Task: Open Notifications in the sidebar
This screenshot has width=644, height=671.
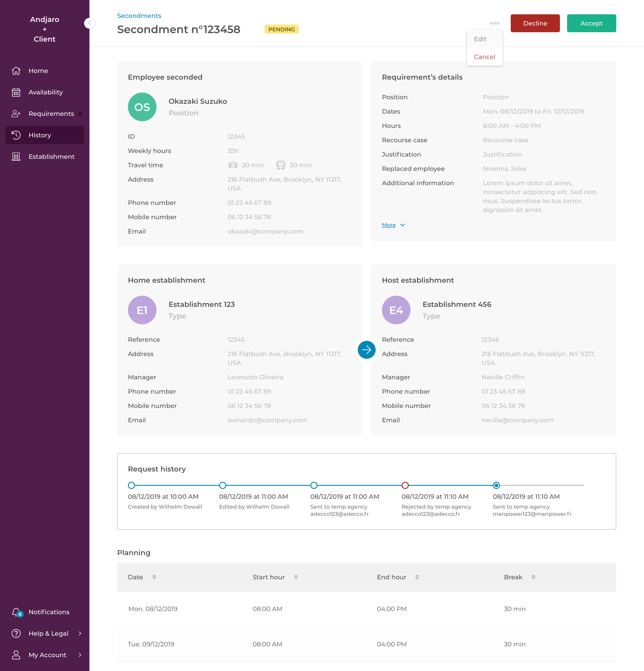Action: pos(45,612)
